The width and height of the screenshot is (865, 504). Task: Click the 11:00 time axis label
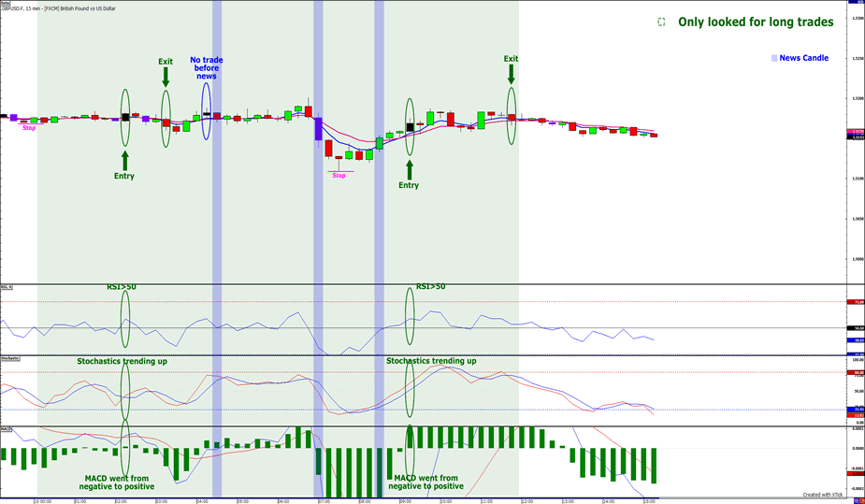487,501
